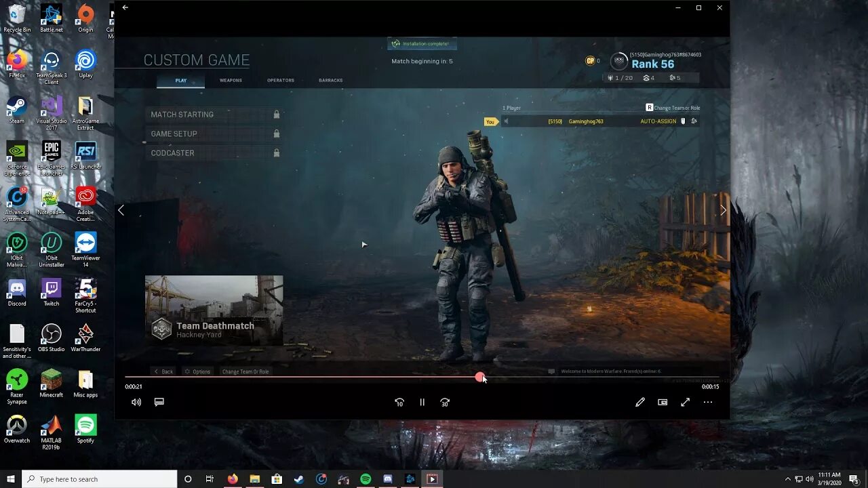Open GeForce Experience desktop shortcut

coord(17,158)
